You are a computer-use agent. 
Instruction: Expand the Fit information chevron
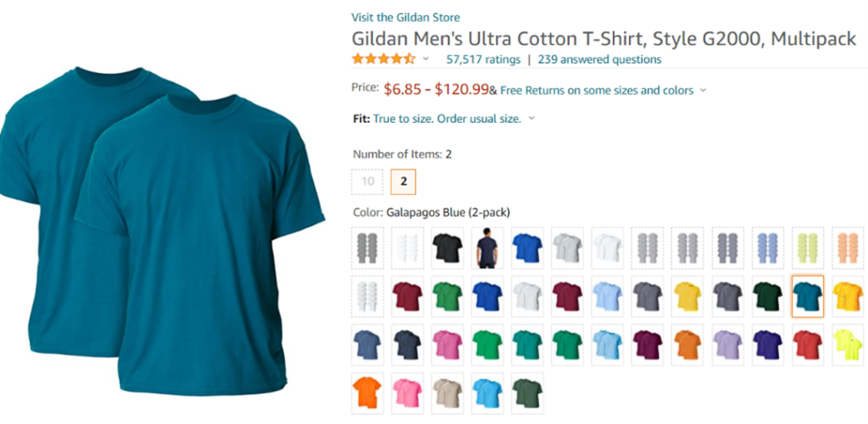[x=531, y=119]
